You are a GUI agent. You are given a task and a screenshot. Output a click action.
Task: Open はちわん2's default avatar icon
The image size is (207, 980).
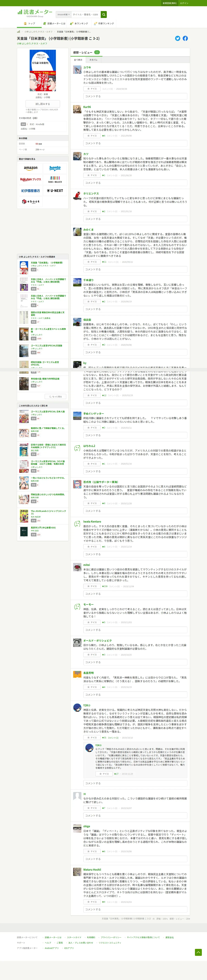(77, 448)
